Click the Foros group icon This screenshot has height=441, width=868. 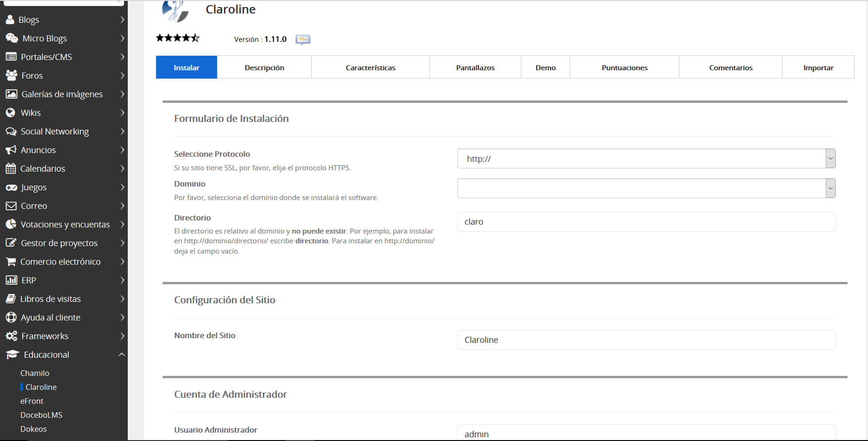11,75
